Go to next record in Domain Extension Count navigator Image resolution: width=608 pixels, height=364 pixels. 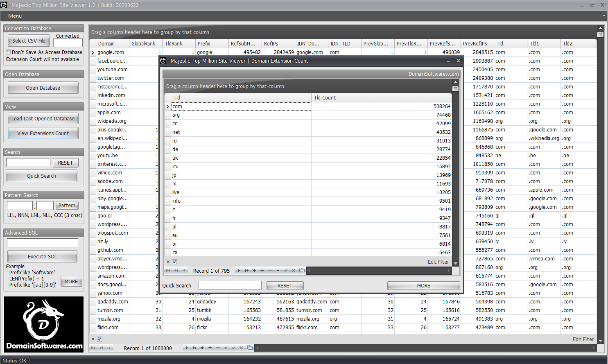click(x=239, y=270)
